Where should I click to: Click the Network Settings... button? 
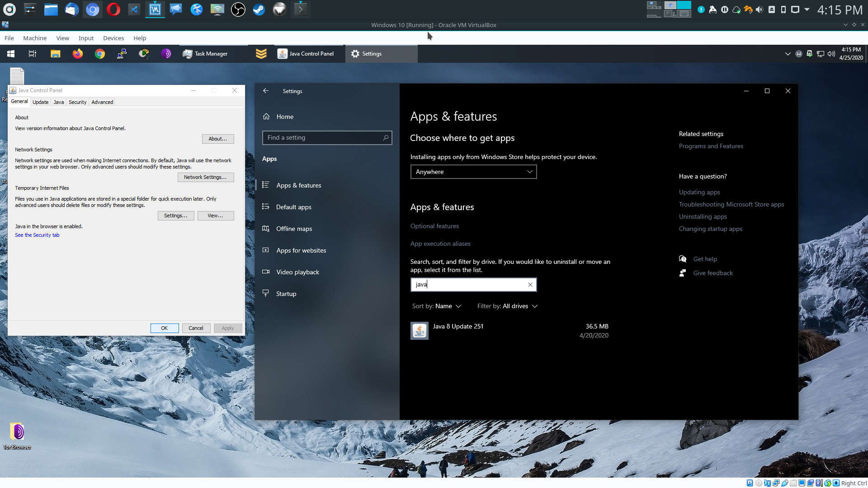(206, 178)
